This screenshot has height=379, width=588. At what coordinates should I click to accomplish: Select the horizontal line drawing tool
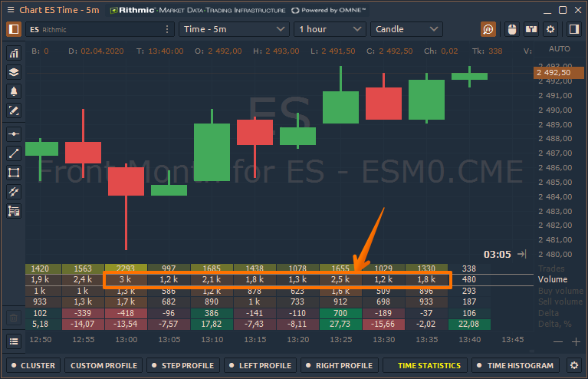(x=13, y=133)
